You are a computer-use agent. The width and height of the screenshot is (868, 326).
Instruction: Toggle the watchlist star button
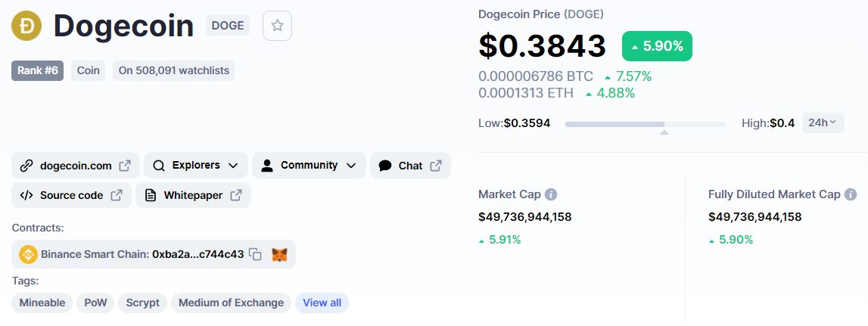[277, 26]
